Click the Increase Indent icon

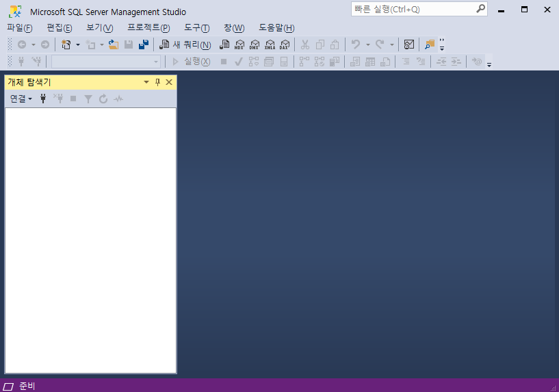[x=456, y=62]
